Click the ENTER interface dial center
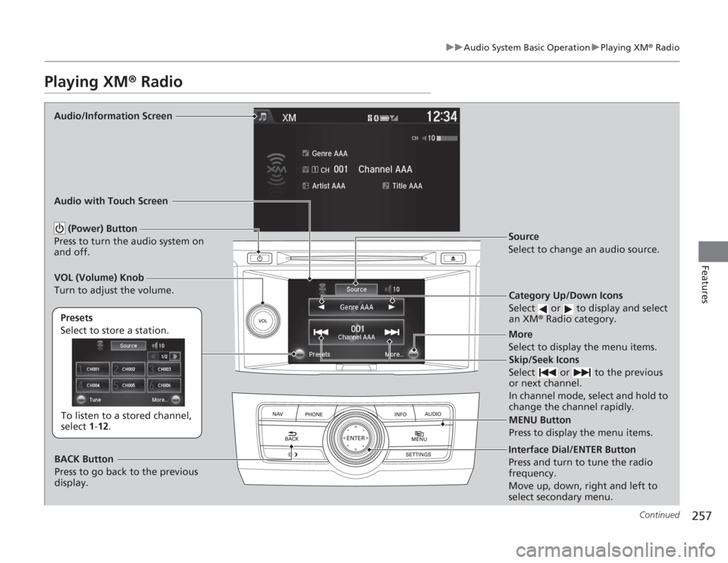Screen dimensions: 728x563 point(356,438)
